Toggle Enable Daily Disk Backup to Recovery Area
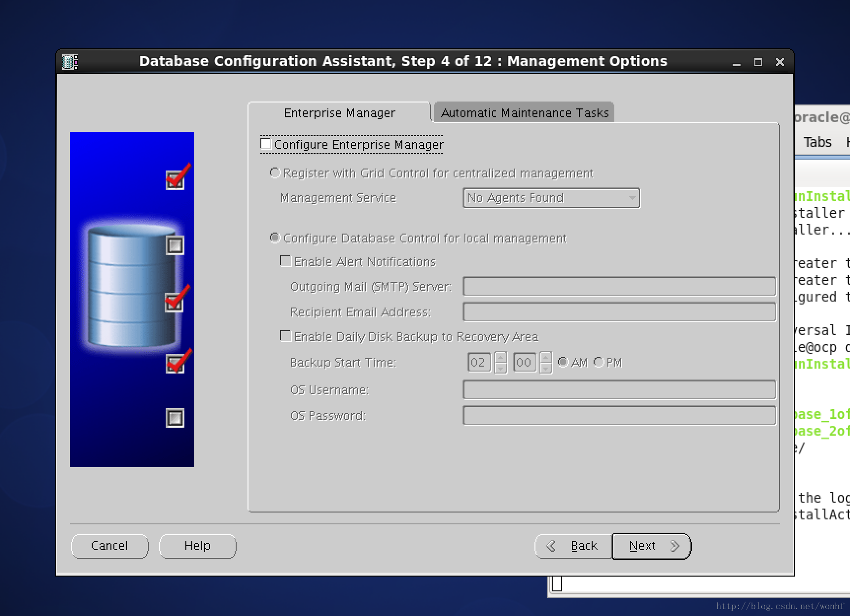The height and width of the screenshot is (616, 850). tap(285, 336)
